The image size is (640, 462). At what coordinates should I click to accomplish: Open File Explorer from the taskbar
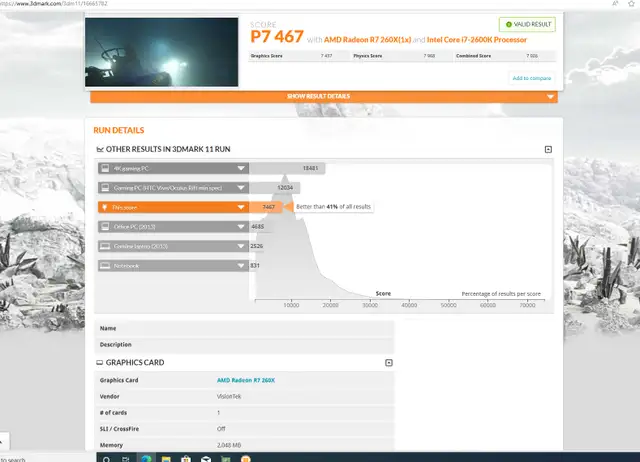pos(166,459)
